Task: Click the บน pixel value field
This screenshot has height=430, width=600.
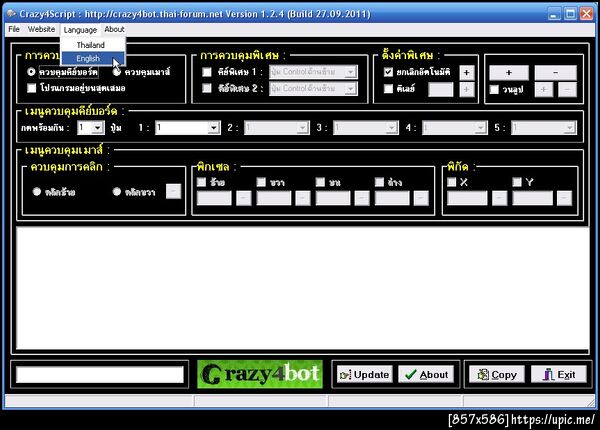Action: click(x=333, y=198)
